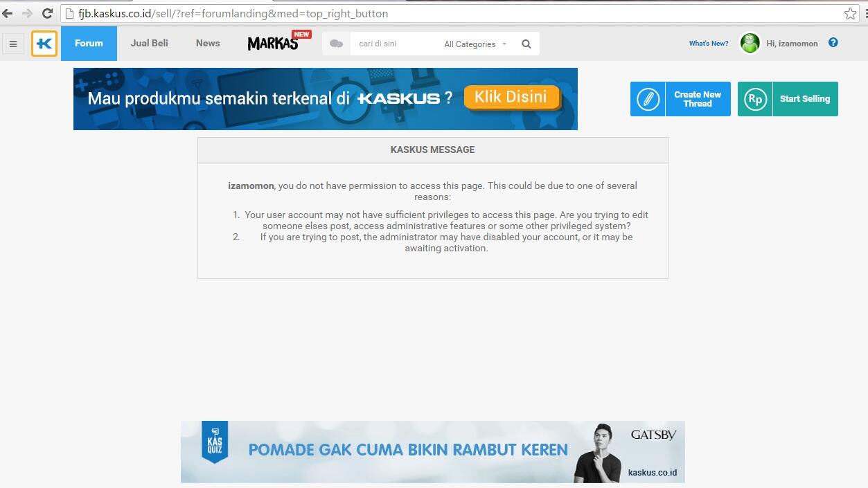Image resolution: width=868 pixels, height=488 pixels.
Task: Click the cloud icon beside search box
Action: tap(336, 44)
